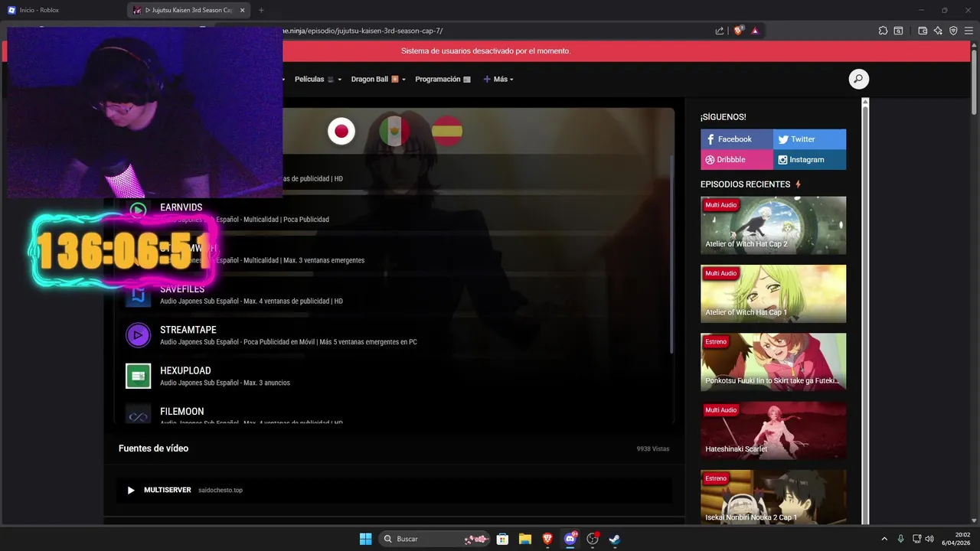This screenshot has width=980, height=551.
Task: Click the share page icon in address bar
Action: [720, 31]
